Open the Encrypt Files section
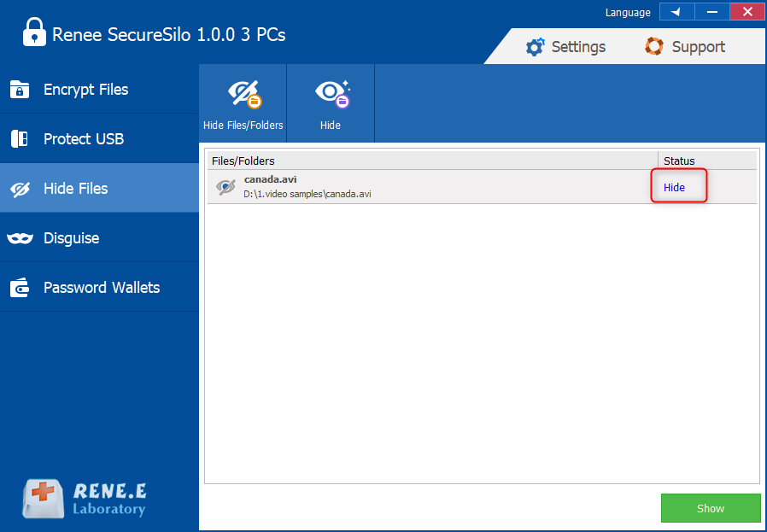 point(99,90)
